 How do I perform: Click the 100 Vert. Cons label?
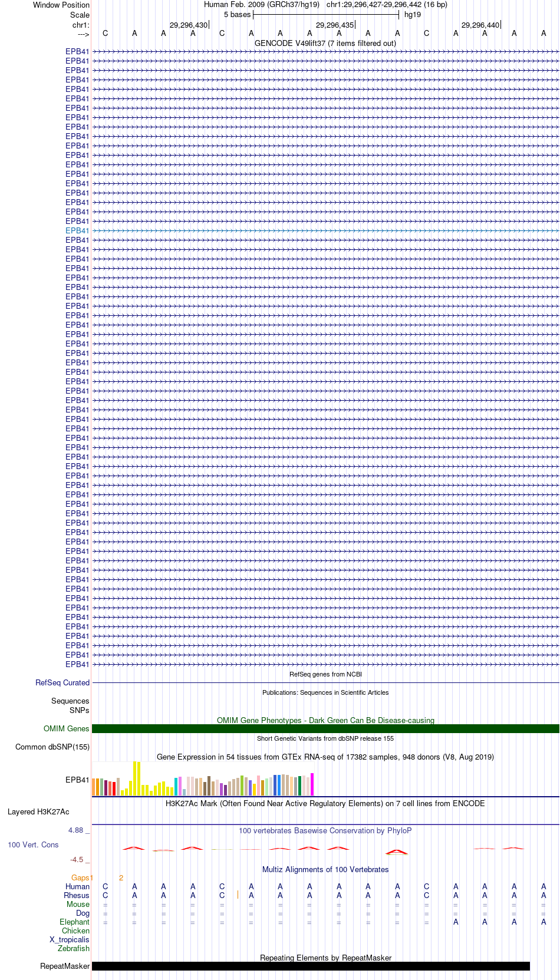pos(33,844)
